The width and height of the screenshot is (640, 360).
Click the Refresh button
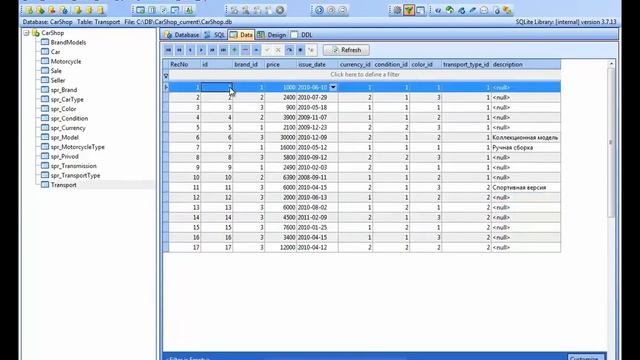[346, 50]
